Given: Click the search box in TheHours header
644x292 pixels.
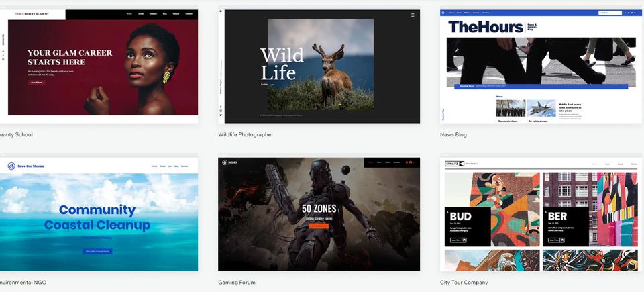Looking at the screenshot, I should click(613, 13).
